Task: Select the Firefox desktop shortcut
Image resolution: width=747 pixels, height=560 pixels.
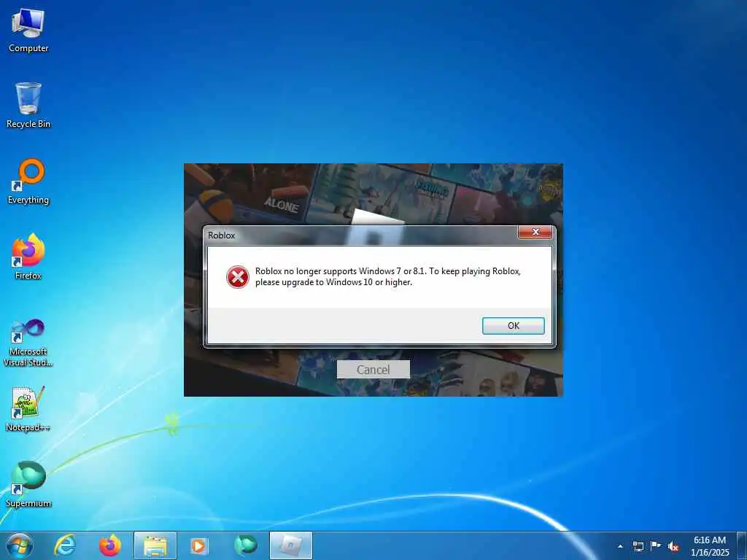Action: (28, 257)
